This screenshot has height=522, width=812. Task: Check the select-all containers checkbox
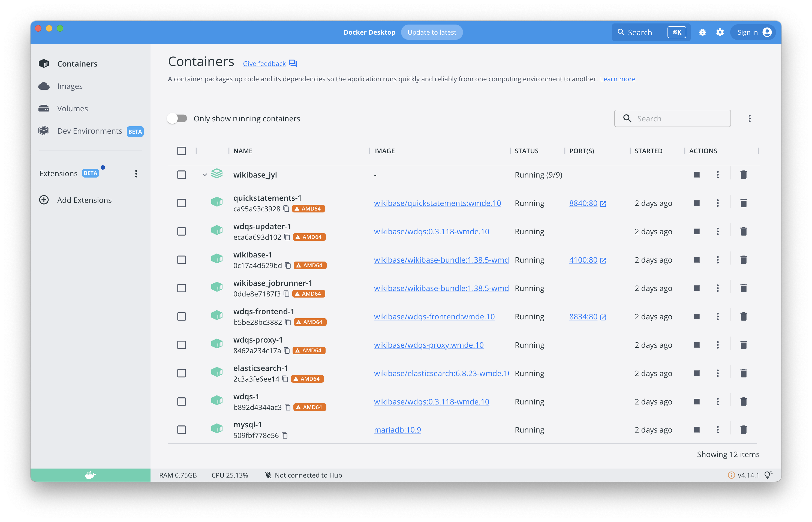[182, 151]
